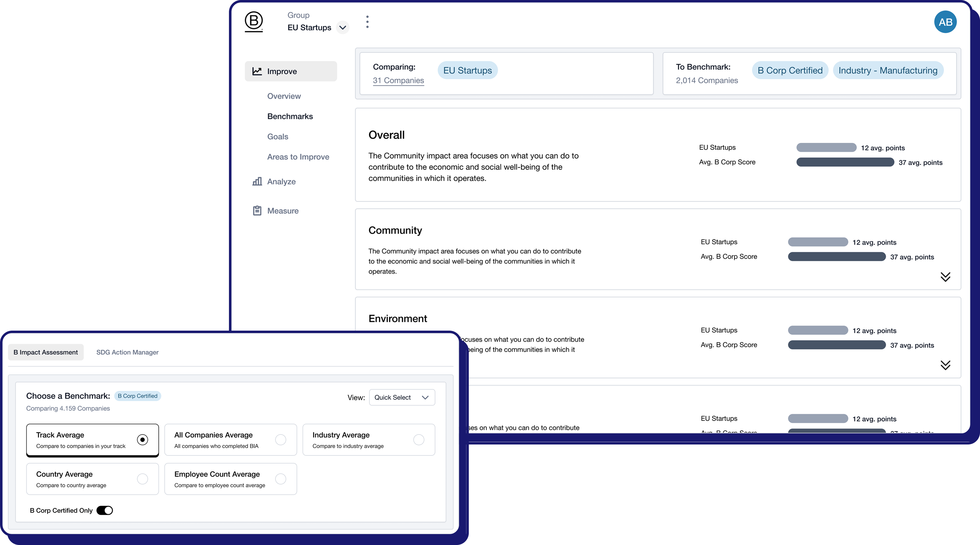
Task: Select Track Average radio button
Action: (x=142, y=440)
